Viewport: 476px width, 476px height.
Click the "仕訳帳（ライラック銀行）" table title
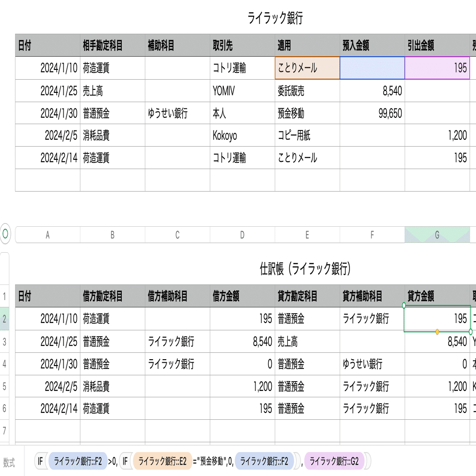pyautogui.click(x=305, y=269)
